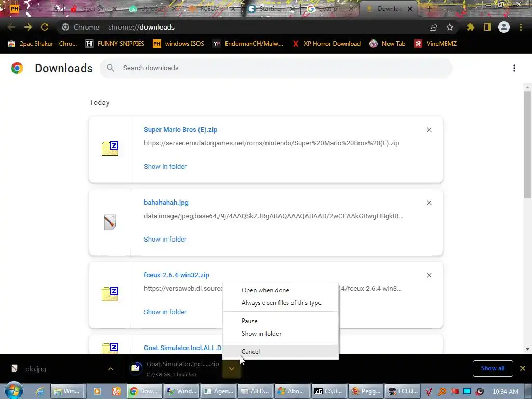Show fceux-2.6.4-win32.zip in folder

[165, 312]
